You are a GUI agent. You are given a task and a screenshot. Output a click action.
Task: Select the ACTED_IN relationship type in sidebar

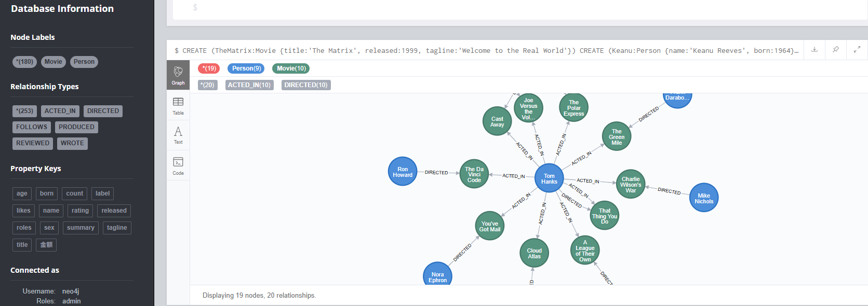click(x=60, y=111)
